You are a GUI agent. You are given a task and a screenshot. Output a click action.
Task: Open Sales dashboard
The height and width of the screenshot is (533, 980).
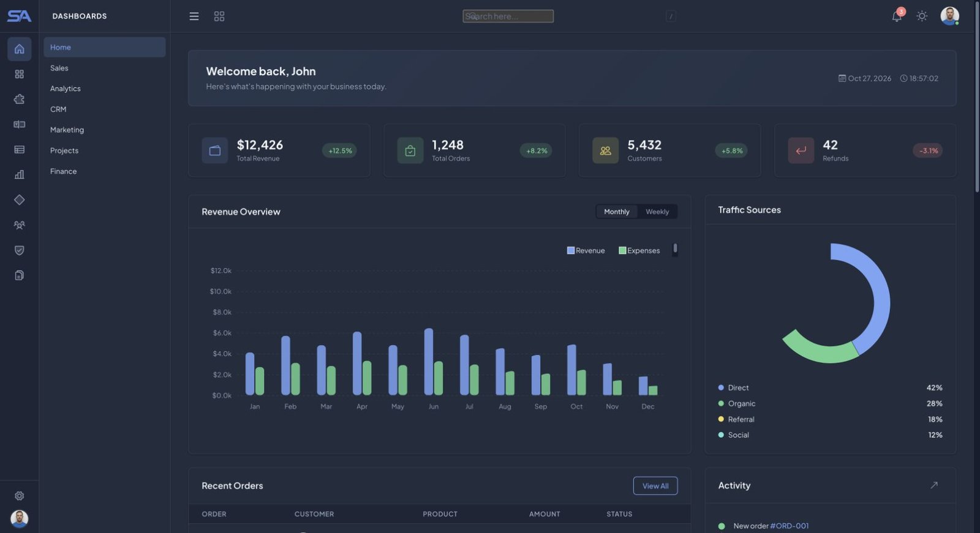coord(105,68)
